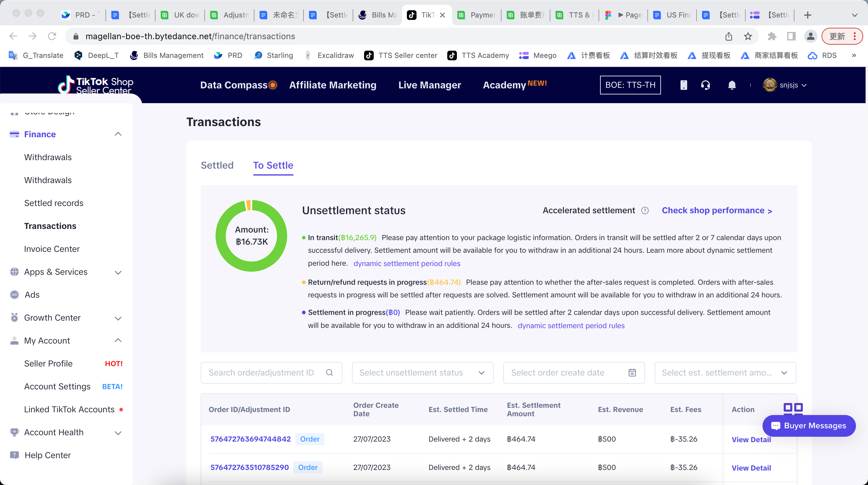This screenshot has height=485, width=868.
Task: Collapse the Finance sidebar section
Action: click(x=118, y=134)
